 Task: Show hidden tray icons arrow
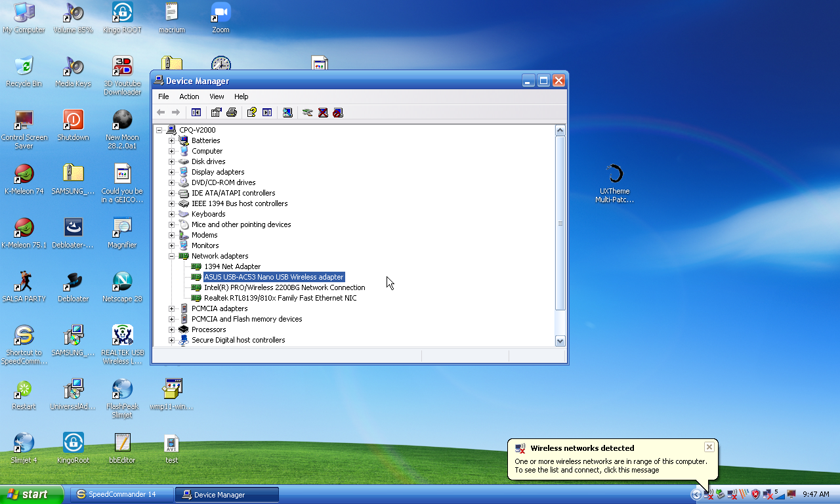coord(696,495)
